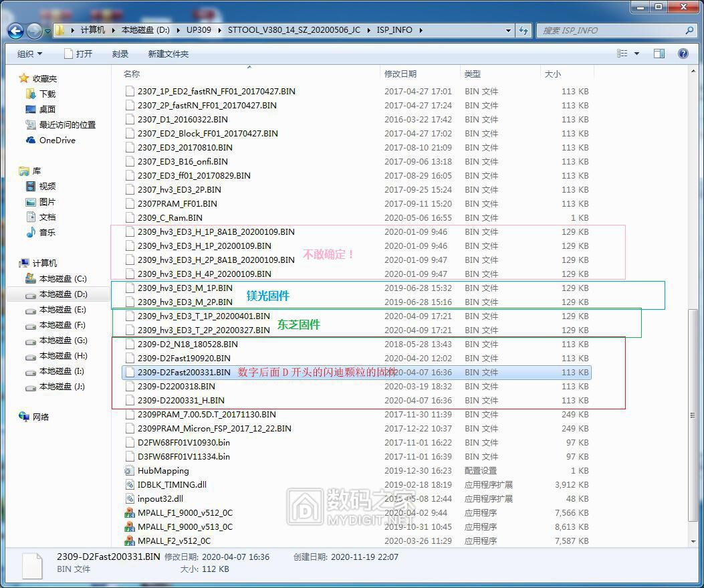Select file 2309-D2200331_H.BIN
The height and width of the screenshot is (588, 704).
click(x=181, y=400)
